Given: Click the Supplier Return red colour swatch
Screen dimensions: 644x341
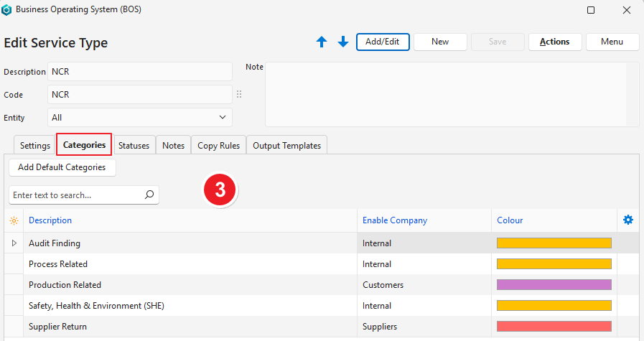Looking at the screenshot, I should pos(554,327).
